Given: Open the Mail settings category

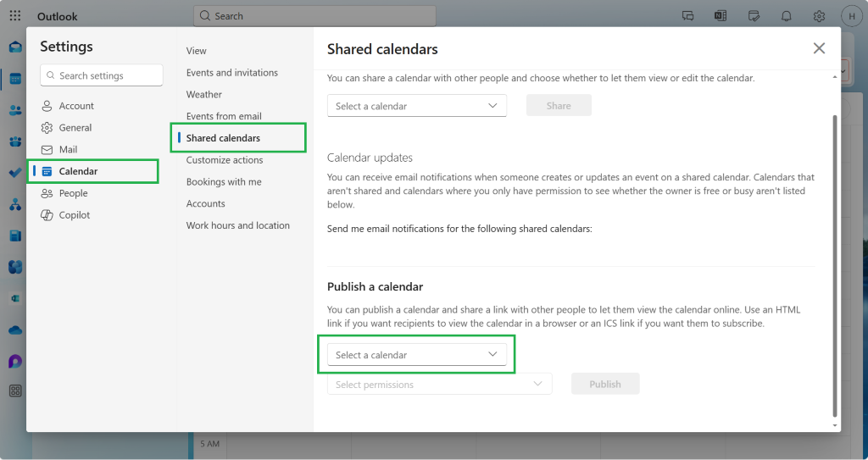Looking at the screenshot, I should click(68, 149).
